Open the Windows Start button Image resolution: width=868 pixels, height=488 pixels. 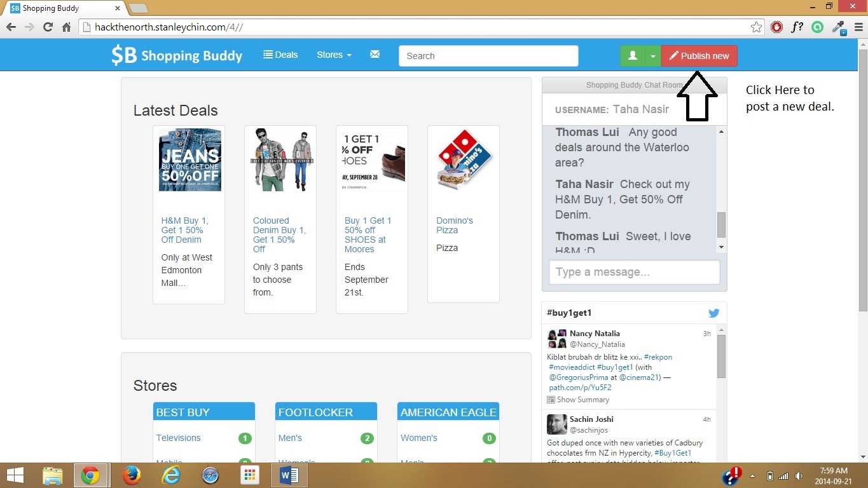15,475
